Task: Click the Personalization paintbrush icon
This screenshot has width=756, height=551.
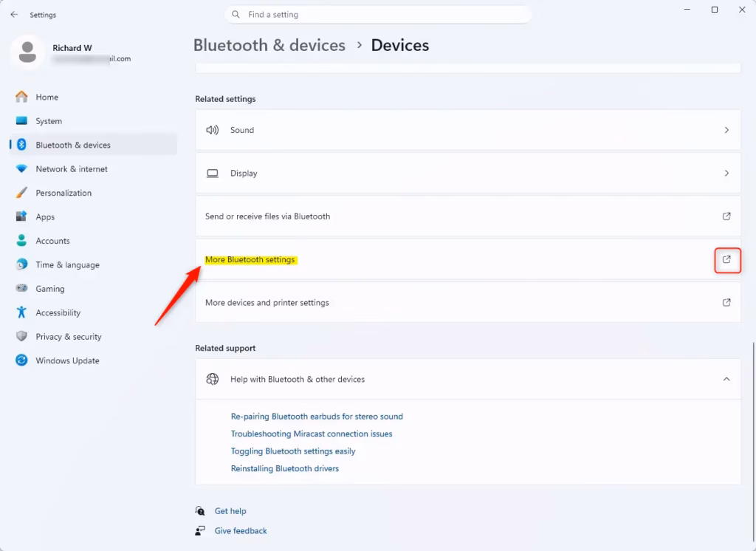Action: (21, 193)
